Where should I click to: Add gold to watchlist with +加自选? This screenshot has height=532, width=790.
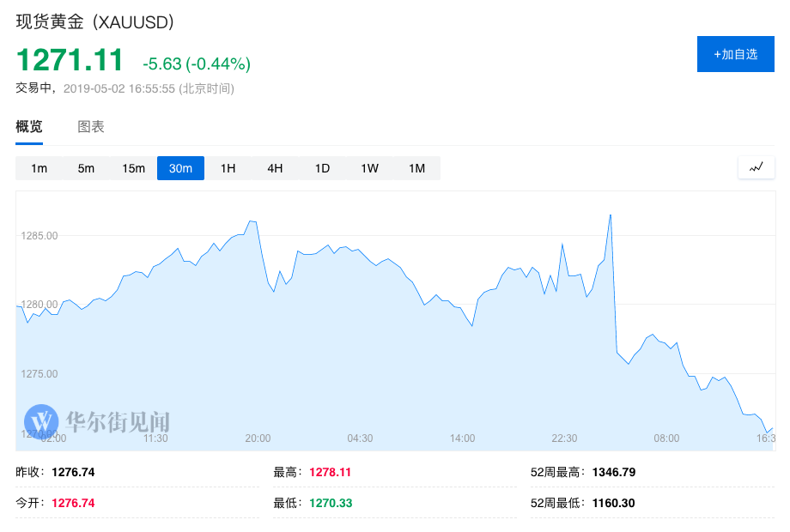(x=736, y=54)
